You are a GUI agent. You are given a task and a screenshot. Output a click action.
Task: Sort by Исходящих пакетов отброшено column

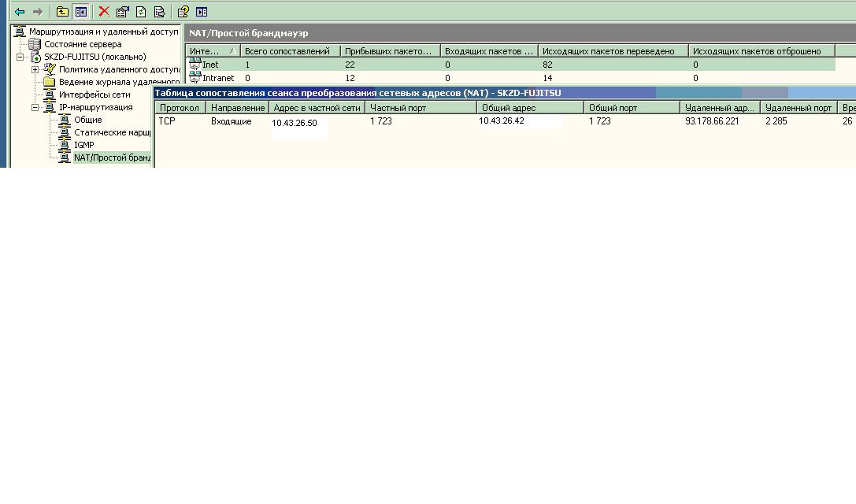tap(762, 50)
